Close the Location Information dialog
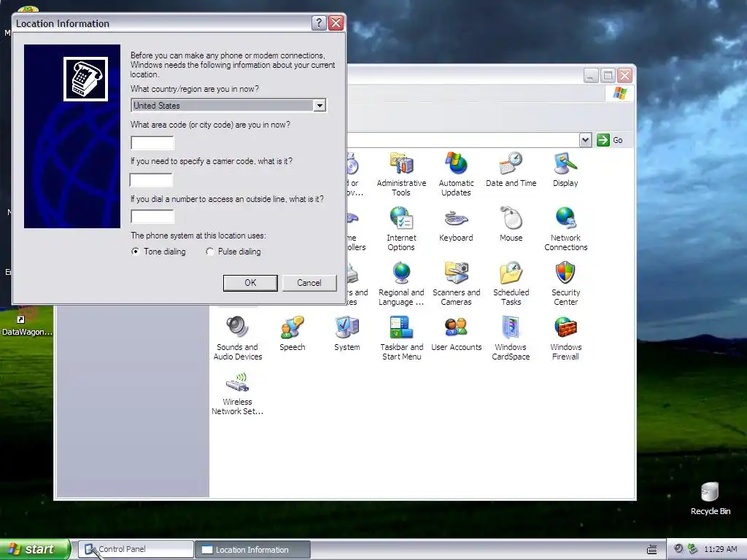This screenshot has width=747, height=560. pos(336,23)
